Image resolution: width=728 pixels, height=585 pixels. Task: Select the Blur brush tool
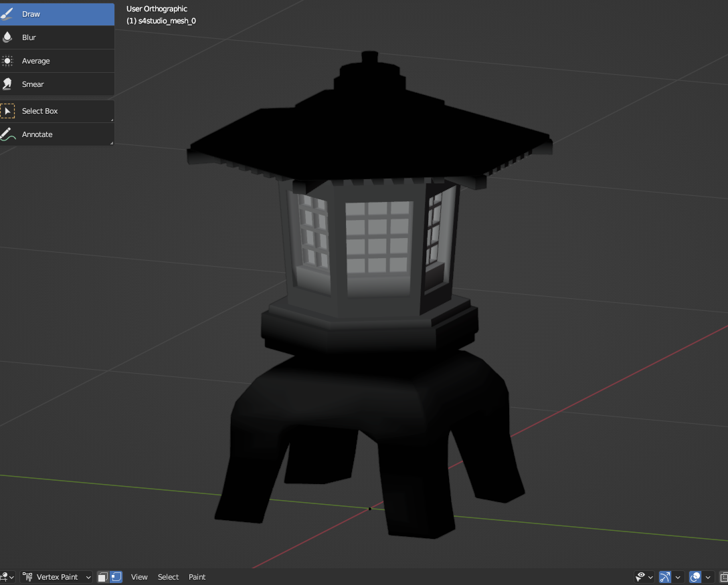57,37
